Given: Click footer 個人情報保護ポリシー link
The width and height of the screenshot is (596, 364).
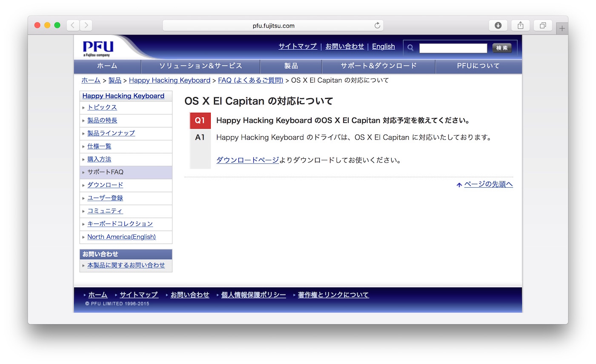Looking at the screenshot, I should click(254, 295).
